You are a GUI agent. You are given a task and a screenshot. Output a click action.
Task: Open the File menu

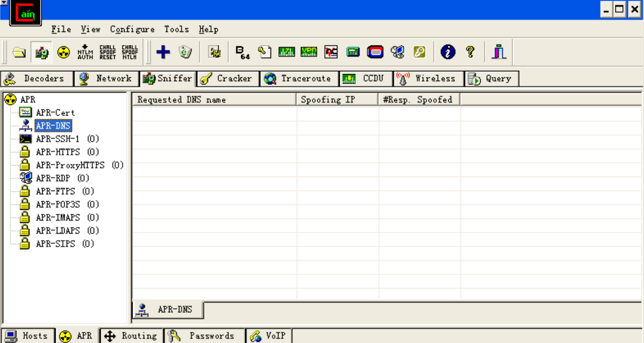click(61, 30)
